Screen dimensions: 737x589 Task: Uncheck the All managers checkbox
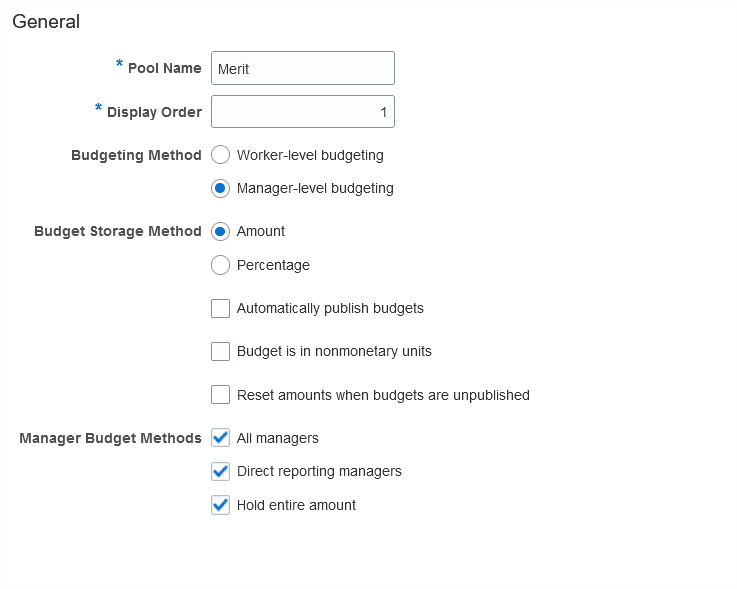coord(221,438)
